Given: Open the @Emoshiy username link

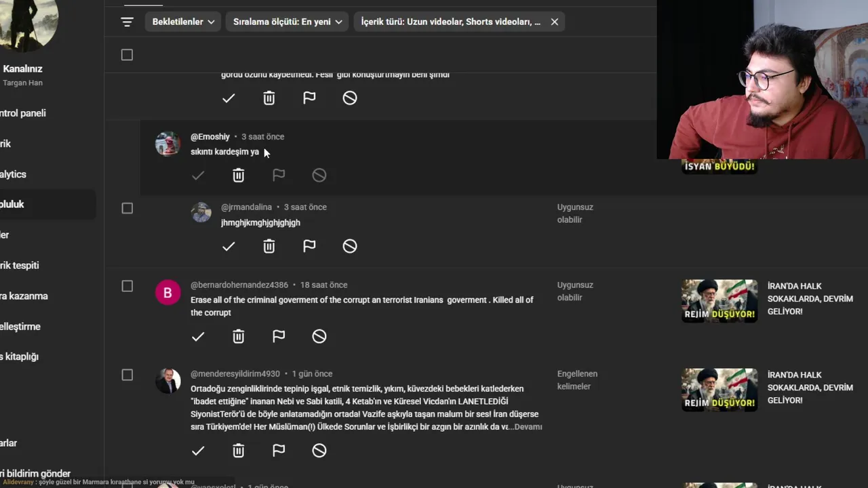Looking at the screenshot, I should (210, 137).
